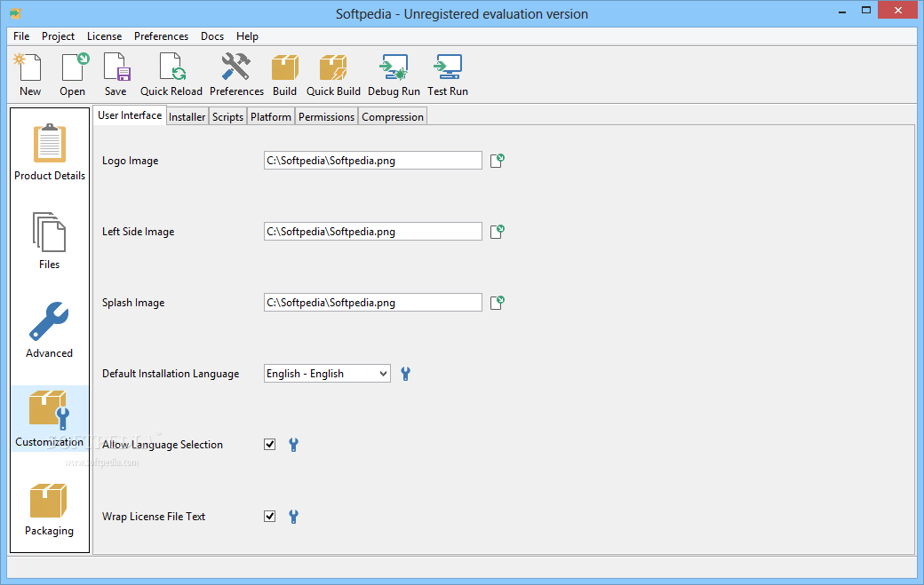
Task: Open the Preferences toolbar icon
Action: point(236,75)
